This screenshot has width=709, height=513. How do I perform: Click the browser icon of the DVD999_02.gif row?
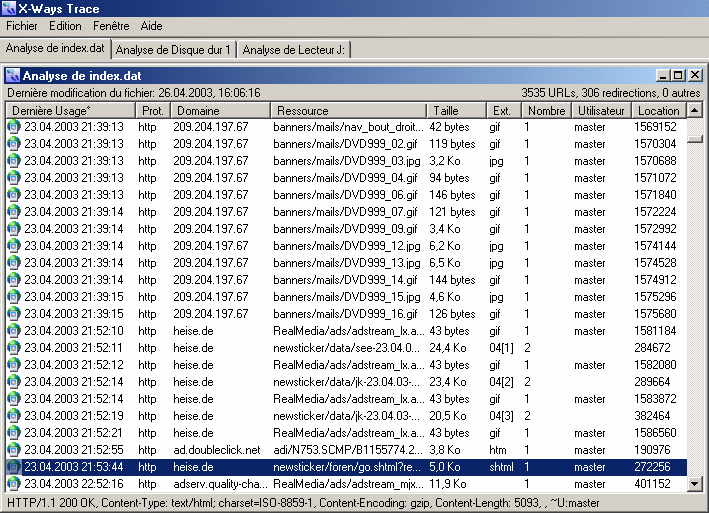[x=13, y=144]
